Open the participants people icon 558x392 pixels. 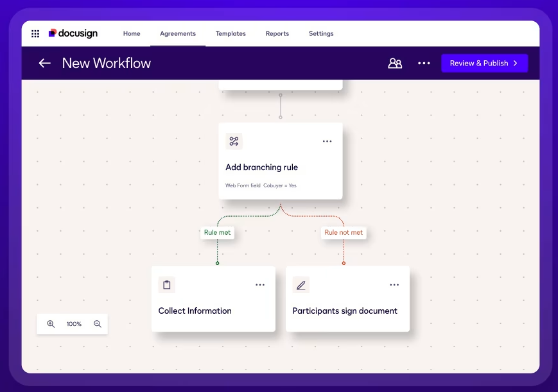[395, 64]
